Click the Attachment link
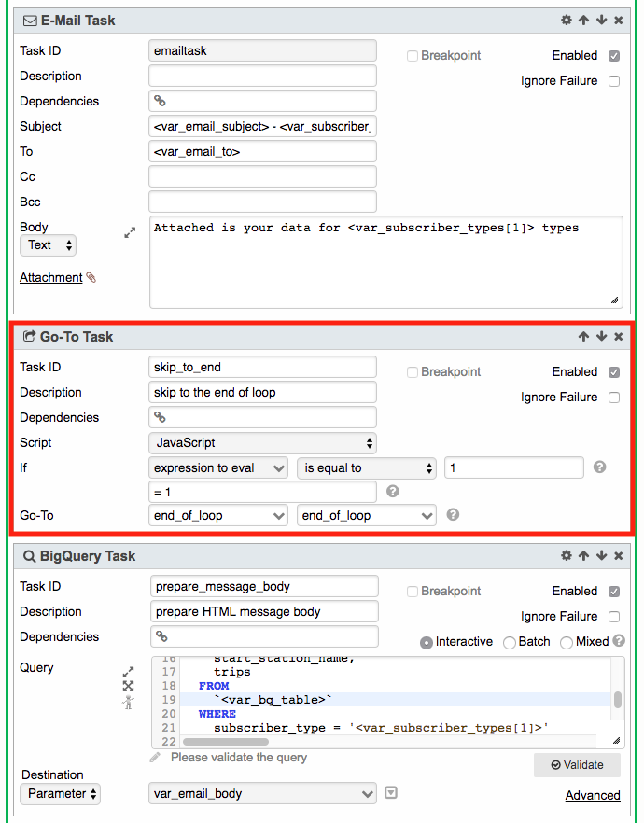644x823 pixels. tap(51, 277)
